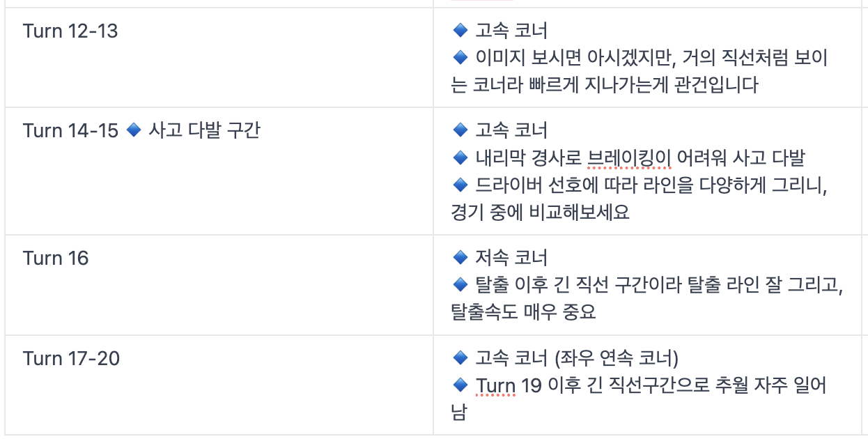Screen dimensions: 868x439
Task: Click the '저속 코너' text
Action: (x=511, y=259)
